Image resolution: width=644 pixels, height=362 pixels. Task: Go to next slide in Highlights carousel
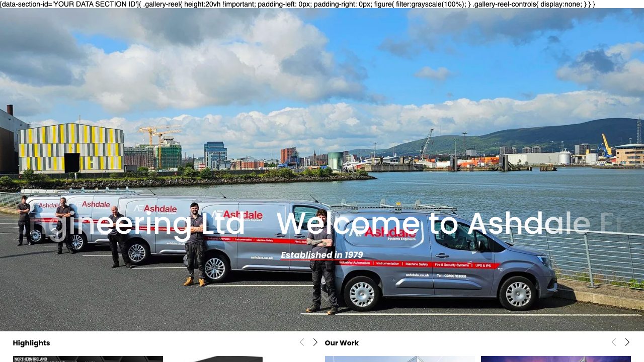click(315, 342)
